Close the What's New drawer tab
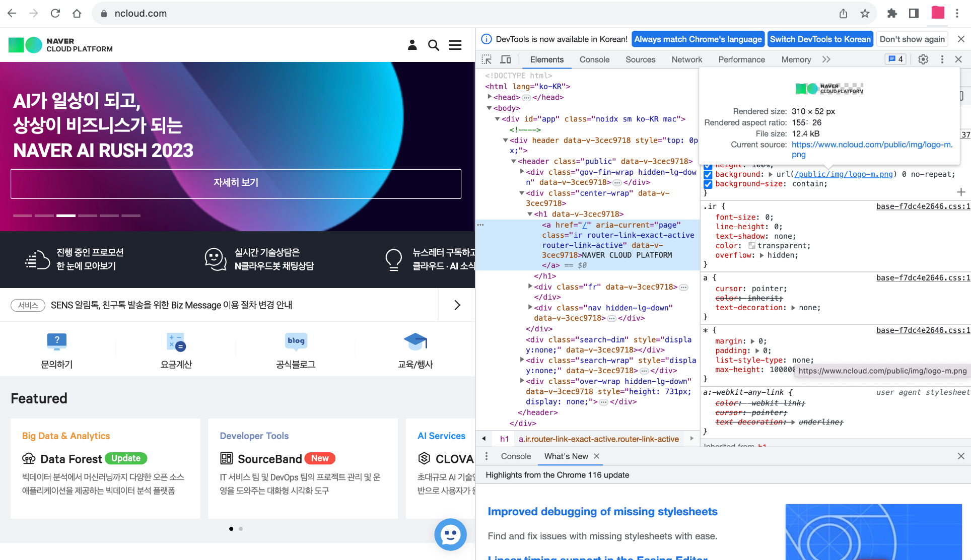 tap(597, 456)
